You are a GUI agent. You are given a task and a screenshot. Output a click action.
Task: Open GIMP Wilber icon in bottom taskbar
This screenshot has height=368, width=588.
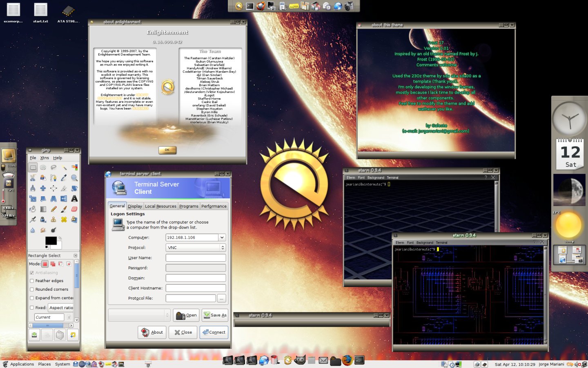300,360
